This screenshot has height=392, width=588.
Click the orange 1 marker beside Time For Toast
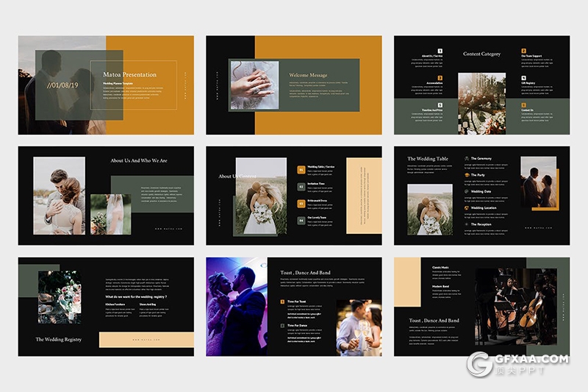(x=283, y=302)
